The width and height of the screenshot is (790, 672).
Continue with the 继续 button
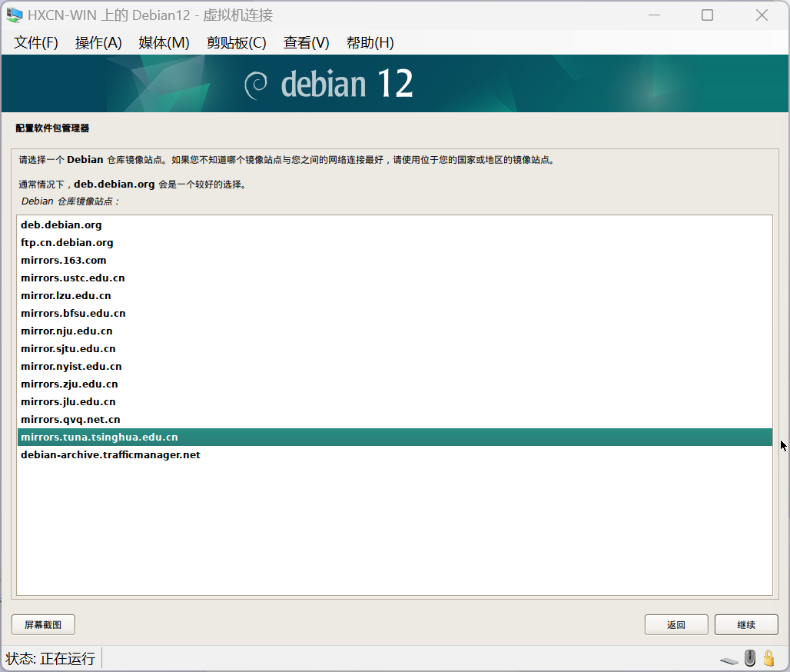coord(746,624)
